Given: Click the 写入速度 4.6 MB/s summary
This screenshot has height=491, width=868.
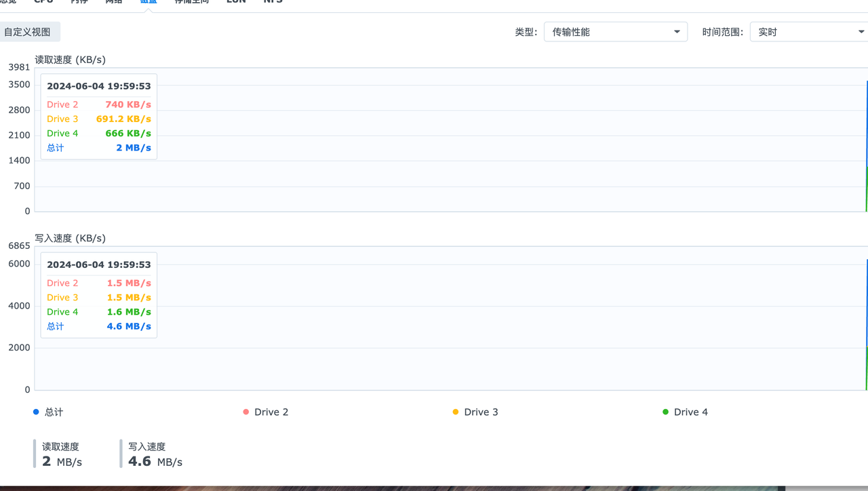Looking at the screenshot, I should click(154, 454).
